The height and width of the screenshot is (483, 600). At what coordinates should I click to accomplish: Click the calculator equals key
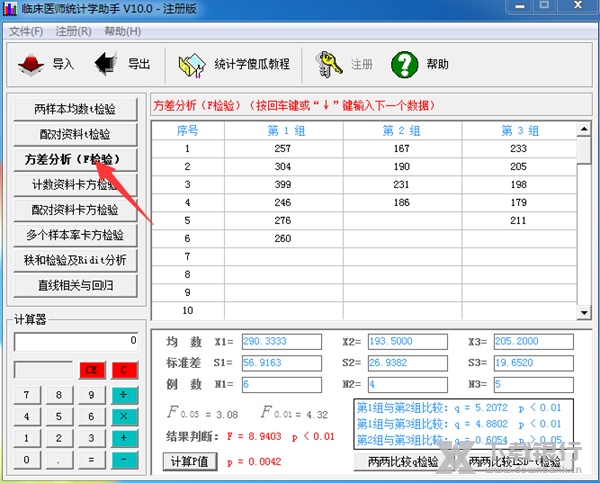tap(91, 459)
